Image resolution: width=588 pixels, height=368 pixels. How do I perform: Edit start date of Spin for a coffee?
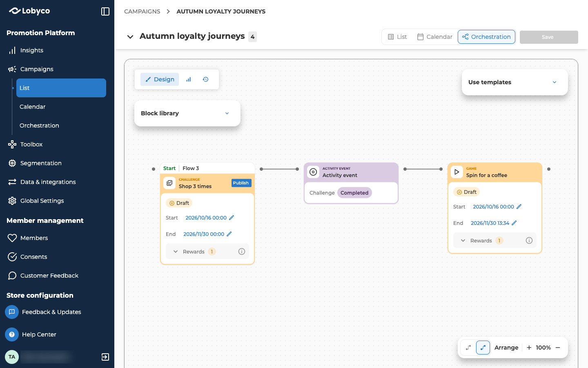[519, 206]
